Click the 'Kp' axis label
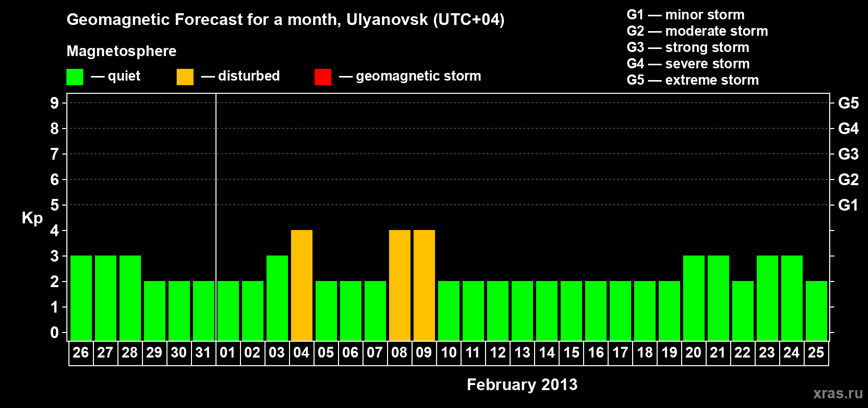Screen dimensions: 868x408 [x=32, y=218]
